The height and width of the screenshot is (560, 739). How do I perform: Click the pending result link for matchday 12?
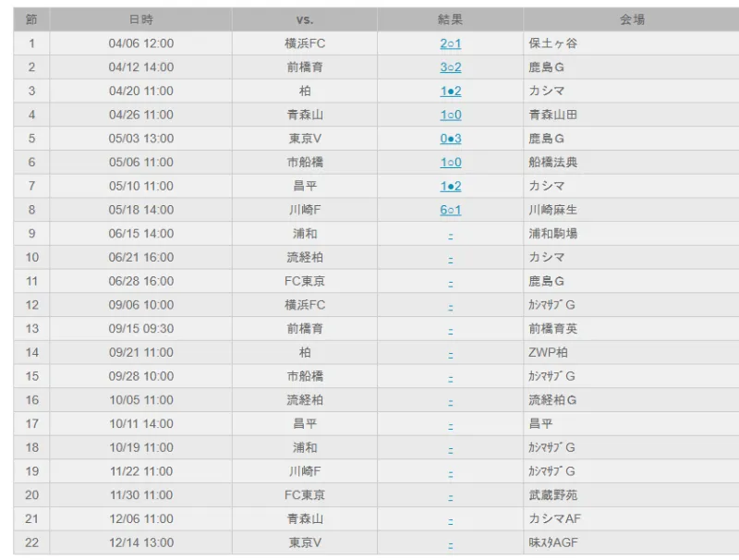[451, 306]
